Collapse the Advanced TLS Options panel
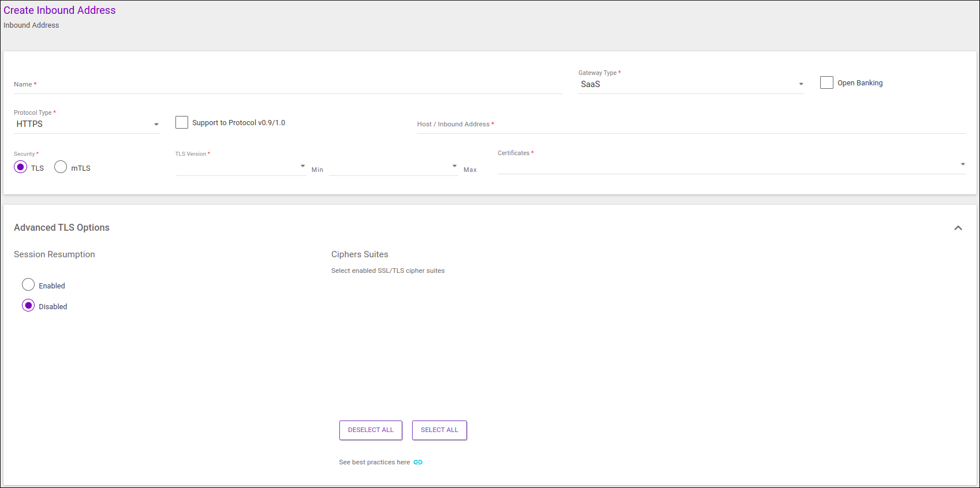Screen dimensions: 980x488 click(x=958, y=228)
